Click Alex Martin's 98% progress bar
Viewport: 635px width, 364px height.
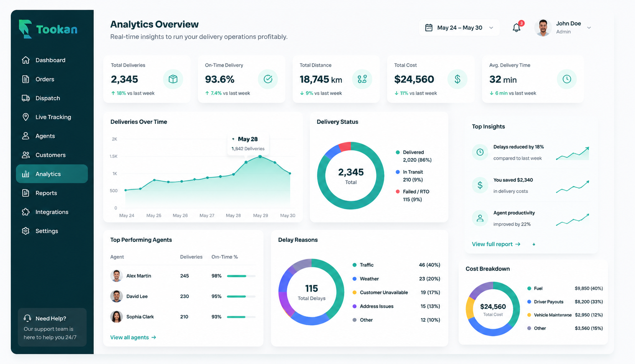[241, 276]
